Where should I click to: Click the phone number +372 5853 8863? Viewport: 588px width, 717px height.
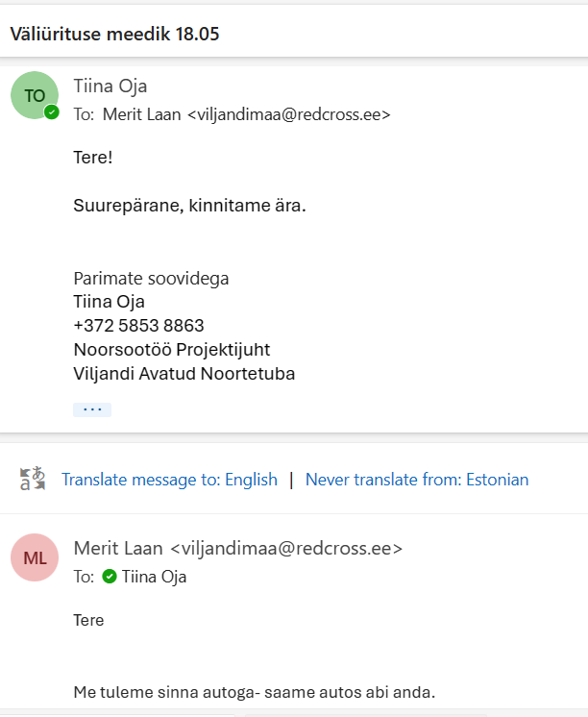tap(138, 326)
